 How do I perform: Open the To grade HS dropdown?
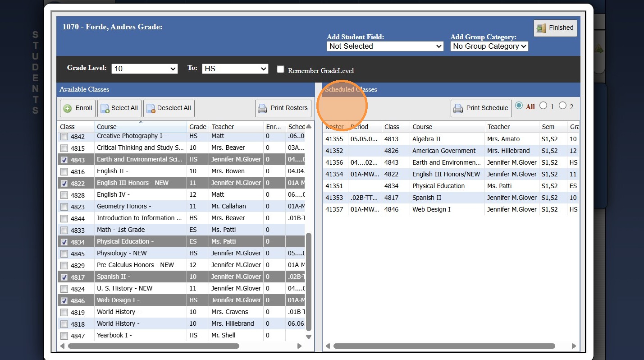click(x=235, y=69)
